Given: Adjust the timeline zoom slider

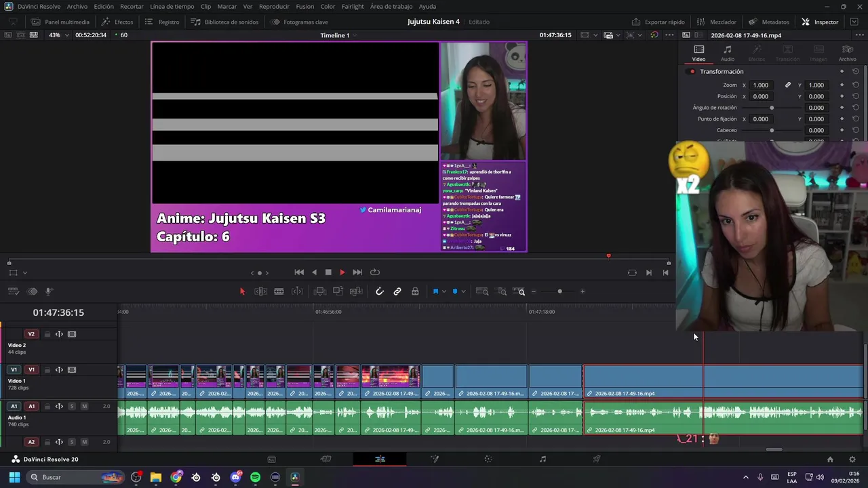Looking at the screenshot, I should pyautogui.click(x=559, y=291).
